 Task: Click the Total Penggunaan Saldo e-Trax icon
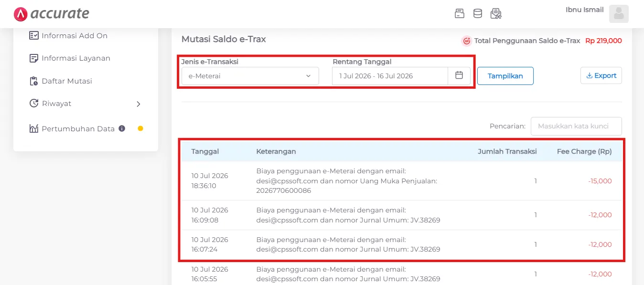[467, 41]
